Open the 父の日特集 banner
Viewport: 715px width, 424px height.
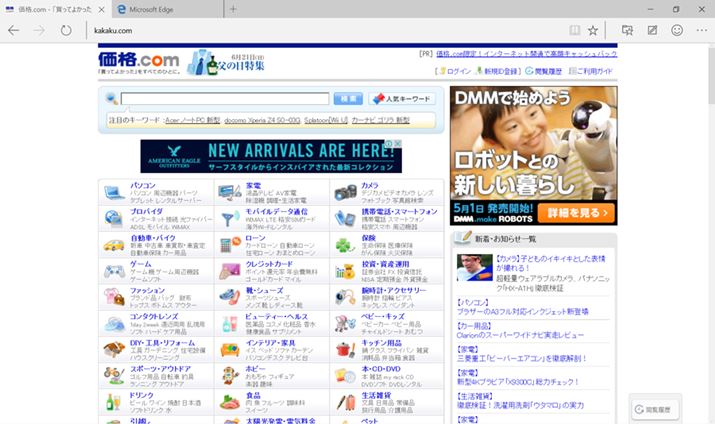(227, 62)
